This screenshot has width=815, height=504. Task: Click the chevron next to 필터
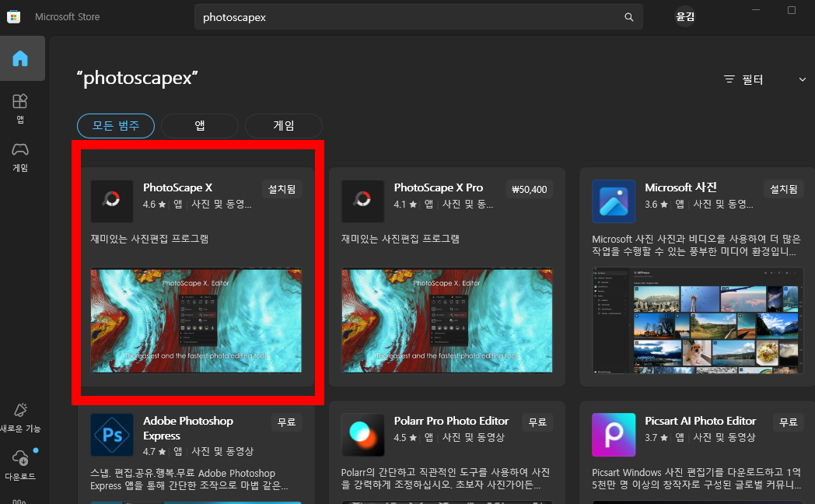tap(802, 79)
